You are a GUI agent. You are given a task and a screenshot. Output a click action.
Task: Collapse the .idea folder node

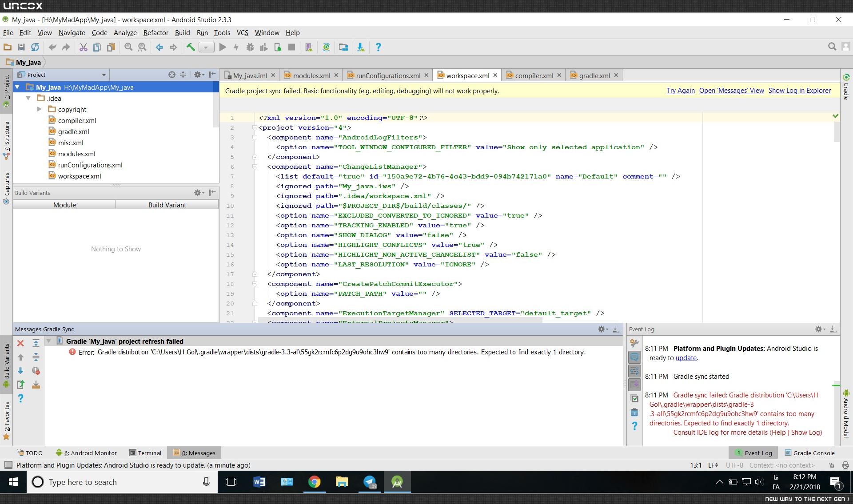coord(28,98)
